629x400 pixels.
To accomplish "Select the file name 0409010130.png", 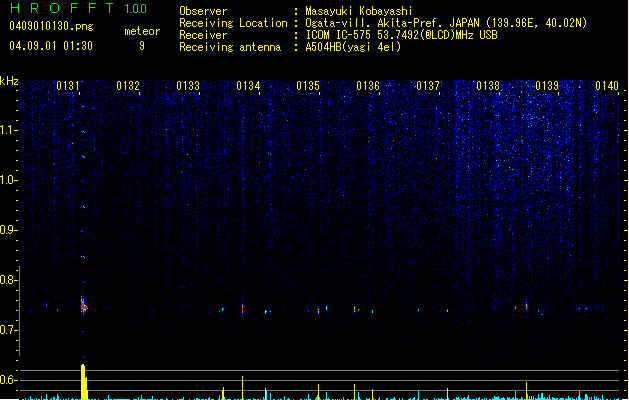I will 51,26.
